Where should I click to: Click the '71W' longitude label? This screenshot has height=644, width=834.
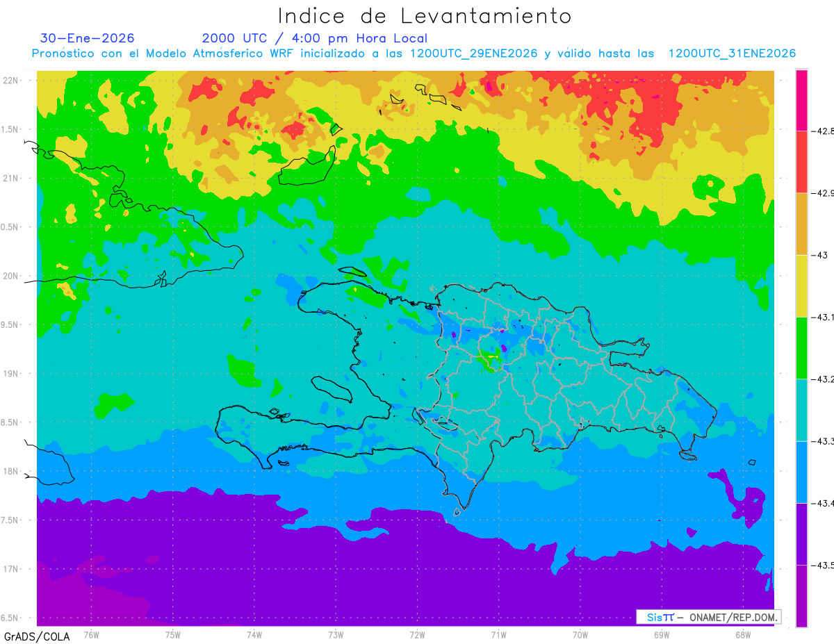click(498, 635)
